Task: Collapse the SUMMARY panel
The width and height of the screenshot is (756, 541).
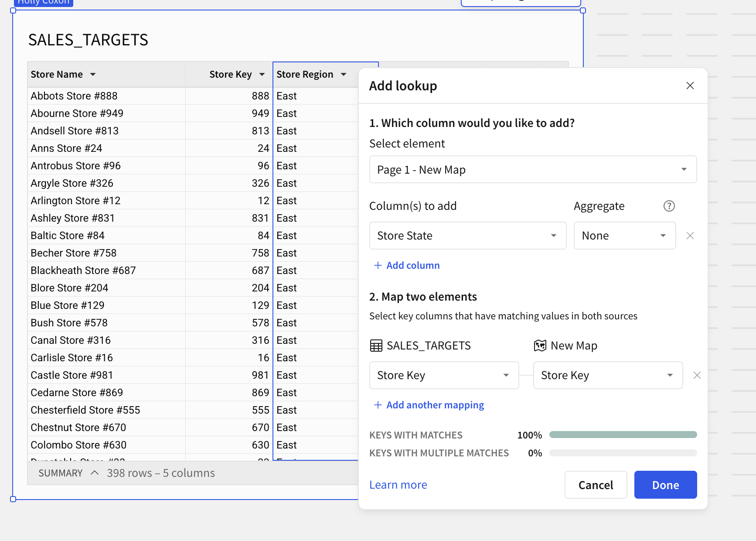Action: coord(95,472)
